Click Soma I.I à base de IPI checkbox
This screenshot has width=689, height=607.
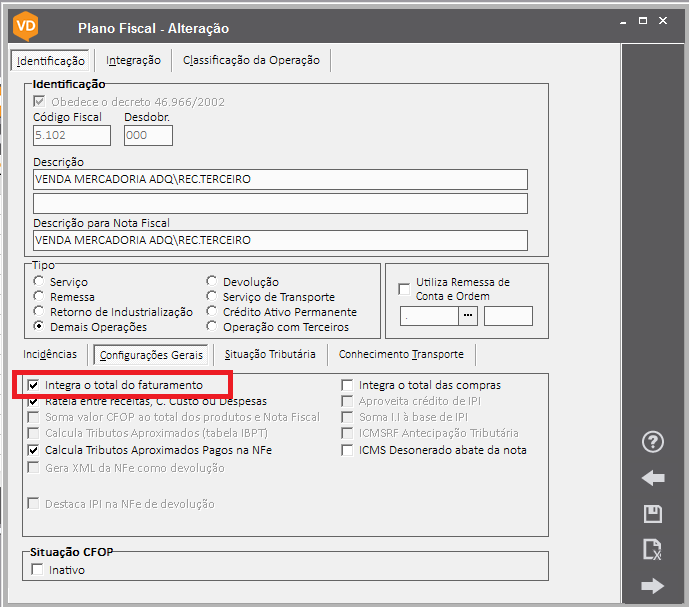347,417
